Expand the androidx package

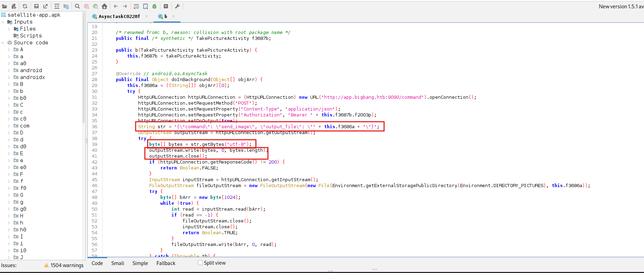[x=9, y=77]
